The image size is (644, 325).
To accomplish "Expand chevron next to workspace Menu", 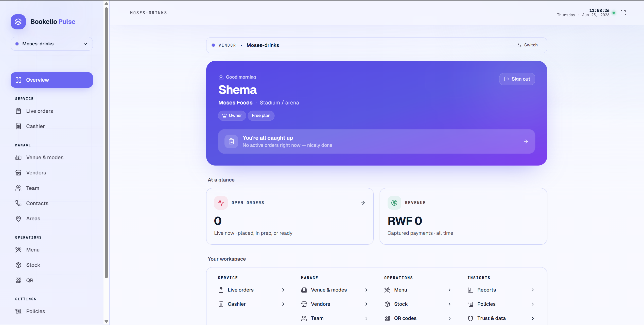I will click(450, 290).
